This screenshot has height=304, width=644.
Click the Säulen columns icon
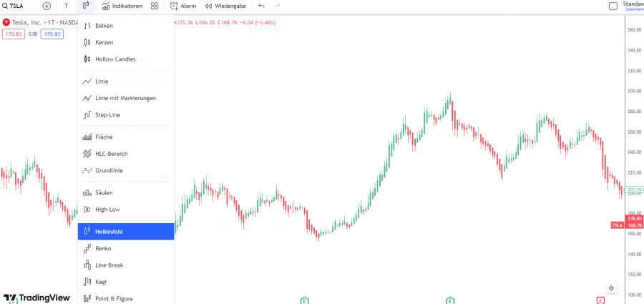pos(87,192)
